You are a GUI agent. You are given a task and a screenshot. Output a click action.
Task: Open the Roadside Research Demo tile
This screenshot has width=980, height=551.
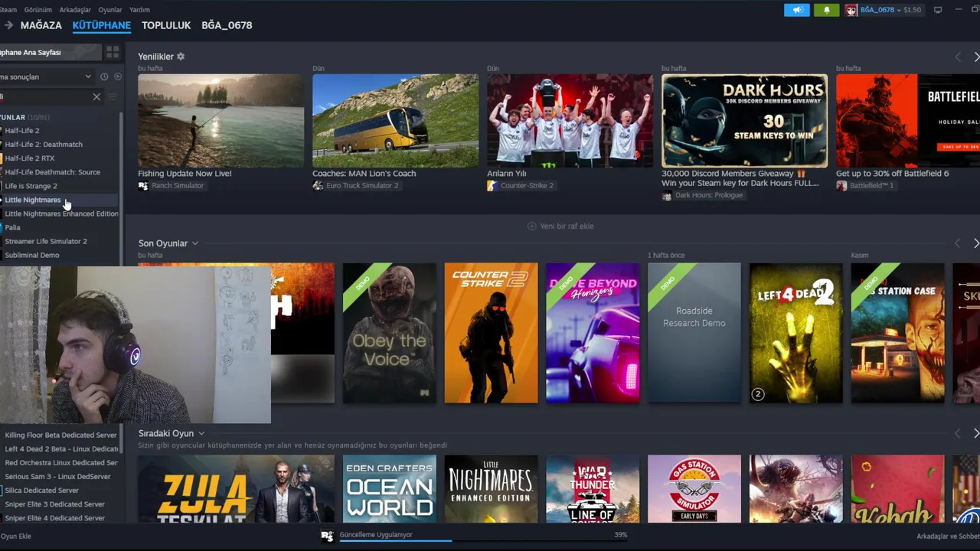point(694,333)
